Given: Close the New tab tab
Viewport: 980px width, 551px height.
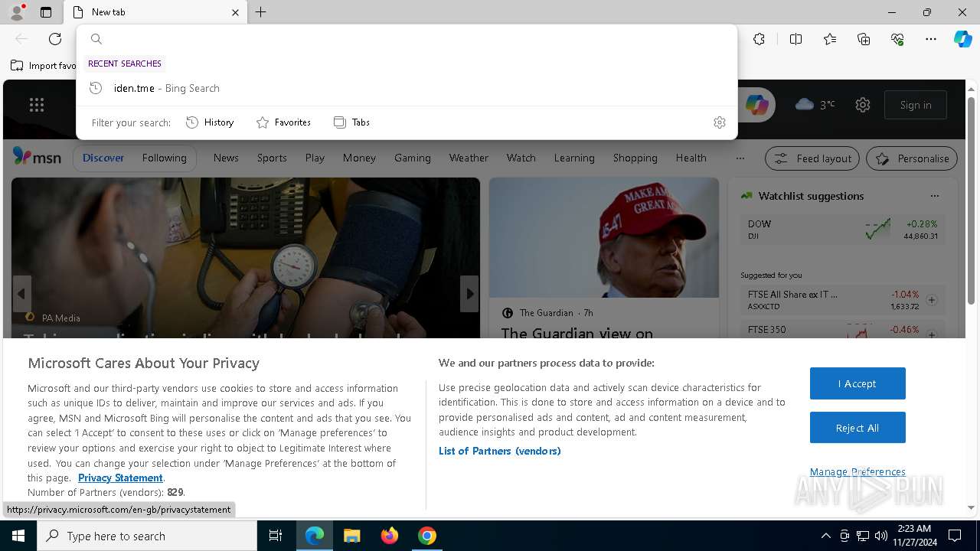Looking at the screenshot, I should click(x=235, y=12).
